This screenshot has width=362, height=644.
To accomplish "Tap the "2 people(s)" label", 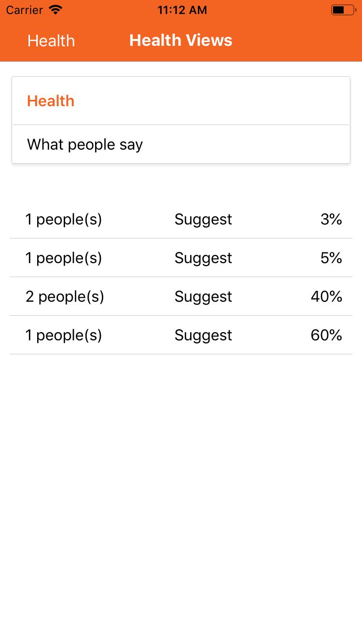I will (x=65, y=297).
